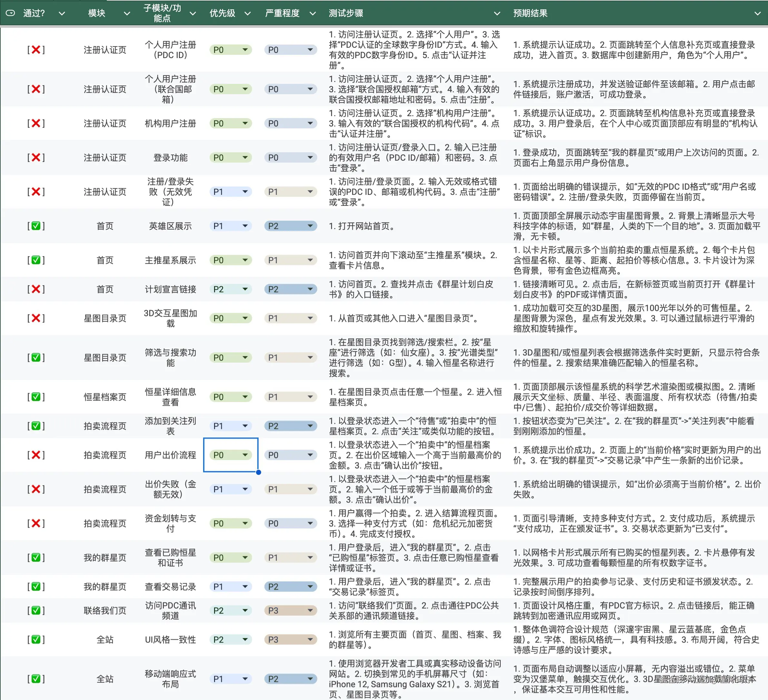Expand severity P3 dropdown for 访问PDC通讯频道 row
768x700 pixels.
pyautogui.click(x=310, y=610)
